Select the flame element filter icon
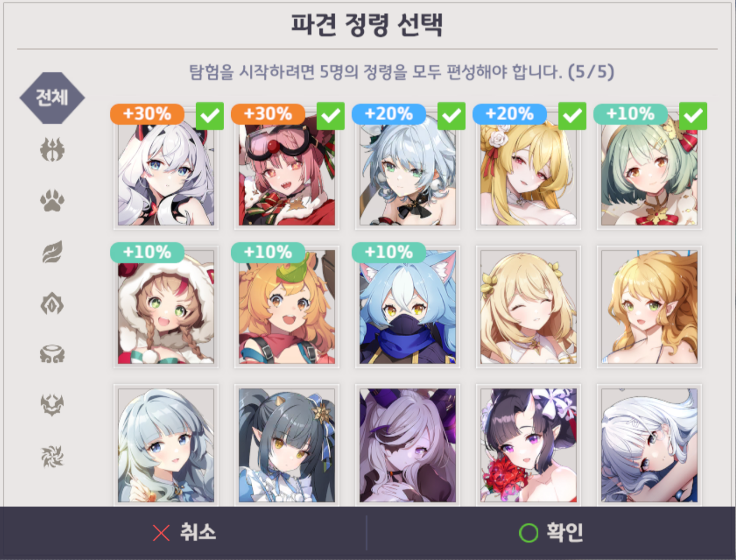Image resolution: width=736 pixels, height=560 pixels. coord(52,149)
